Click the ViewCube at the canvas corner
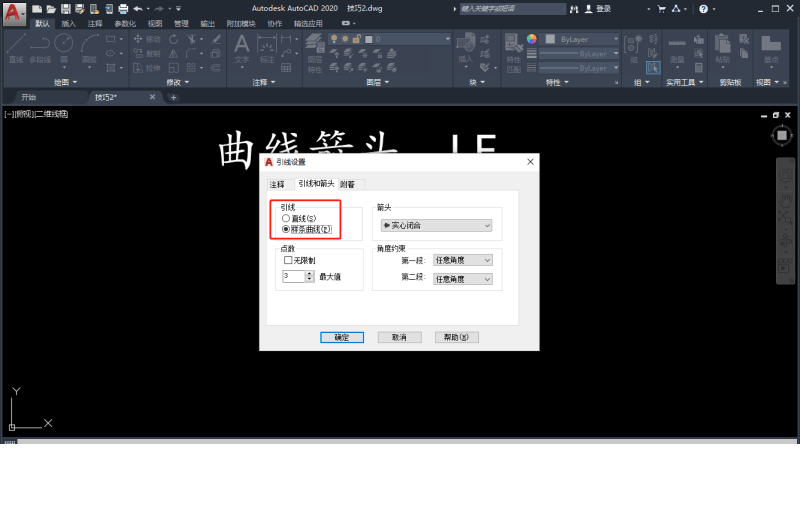800x509 pixels. [782, 135]
